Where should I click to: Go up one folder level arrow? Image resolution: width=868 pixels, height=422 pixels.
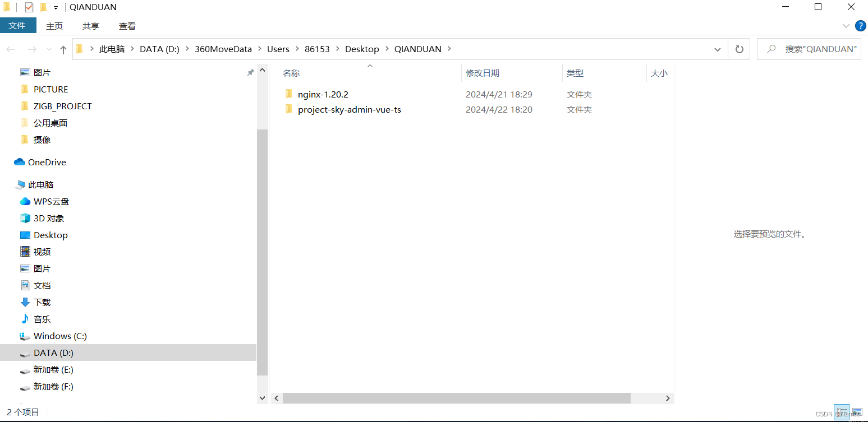(63, 49)
